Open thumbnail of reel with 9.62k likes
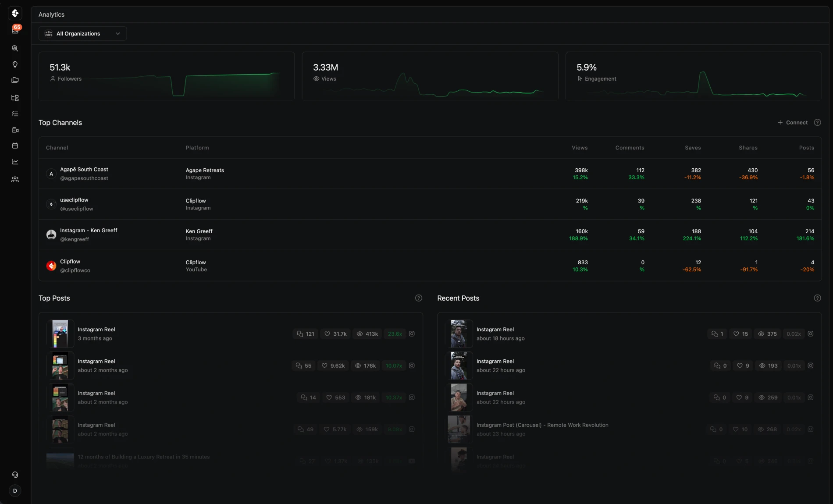 (60, 366)
